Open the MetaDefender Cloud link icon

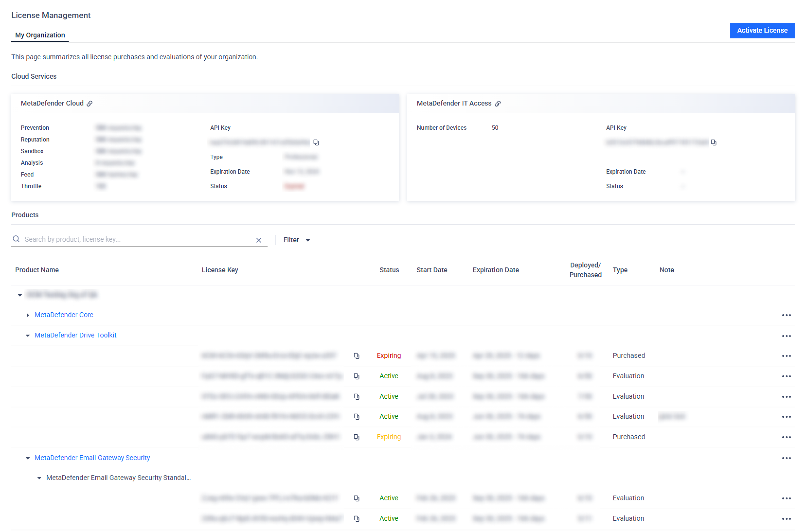point(90,104)
